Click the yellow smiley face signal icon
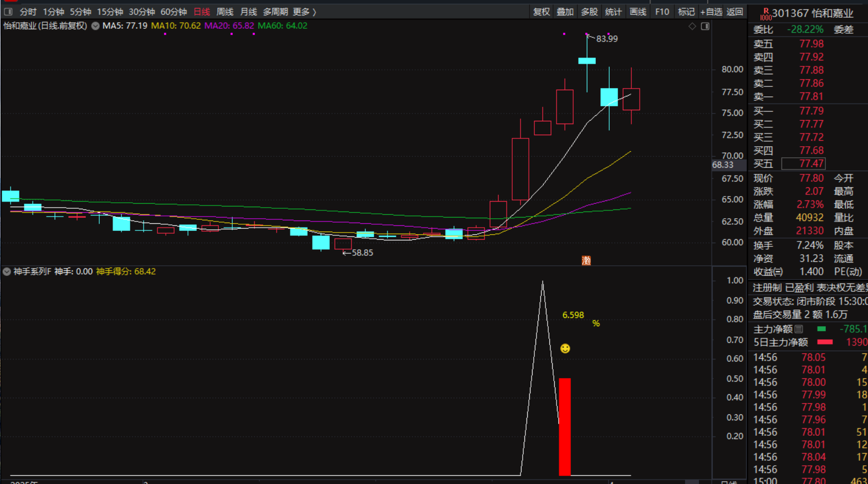 coord(565,348)
